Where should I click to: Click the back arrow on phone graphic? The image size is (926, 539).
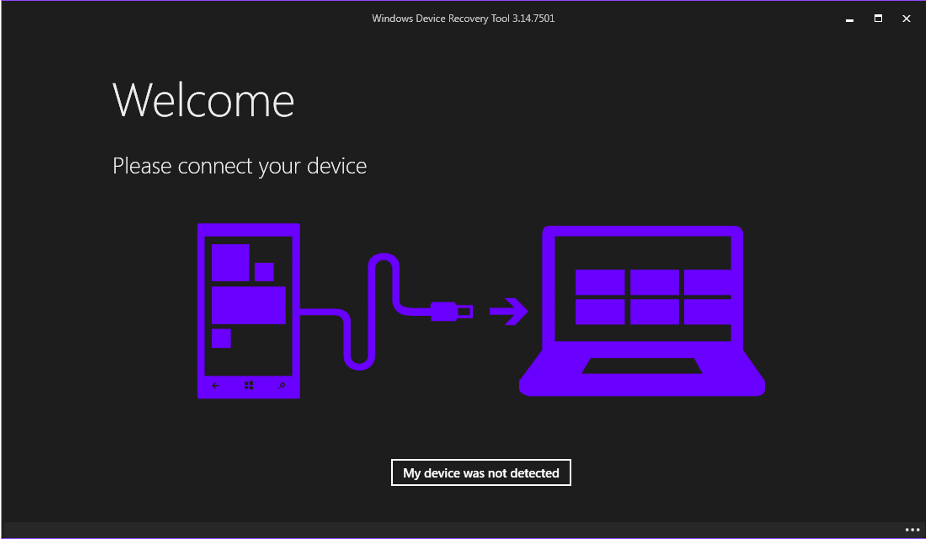pyautogui.click(x=216, y=385)
